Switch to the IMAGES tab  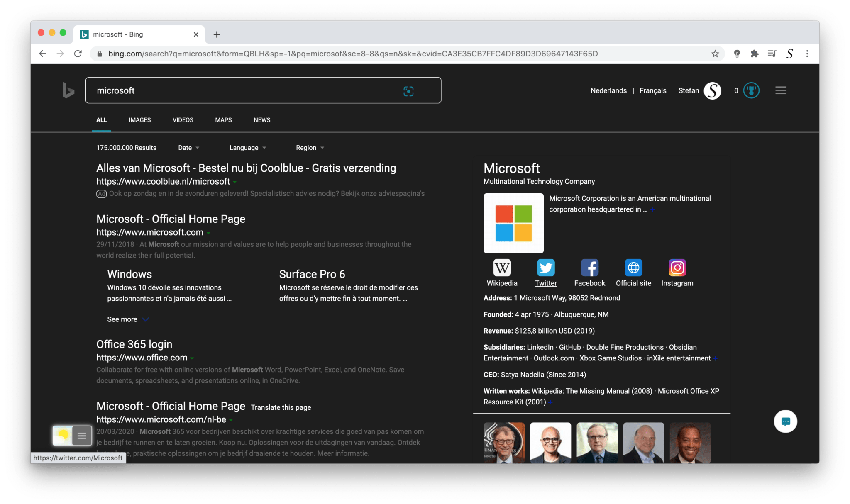click(140, 120)
